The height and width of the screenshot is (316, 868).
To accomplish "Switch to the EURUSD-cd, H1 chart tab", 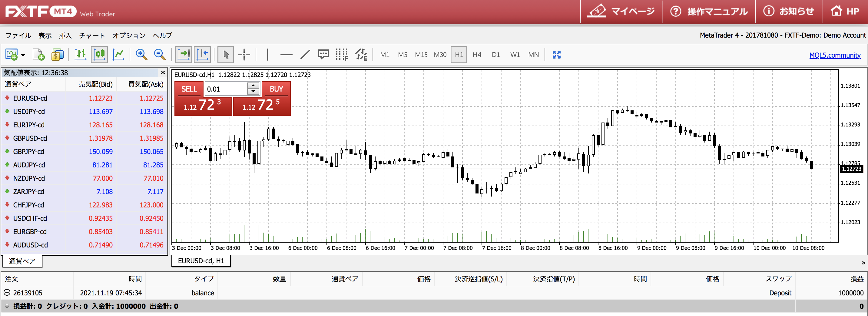I will pyautogui.click(x=200, y=261).
